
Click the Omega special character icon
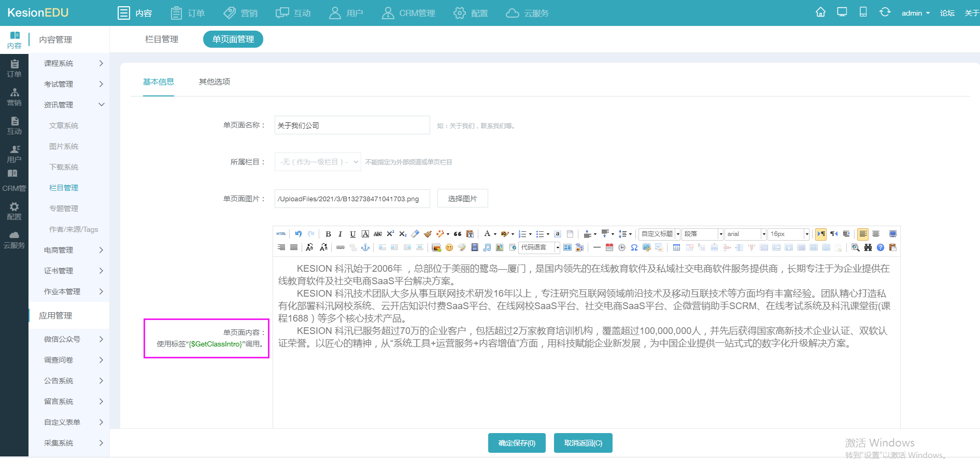[x=634, y=247]
